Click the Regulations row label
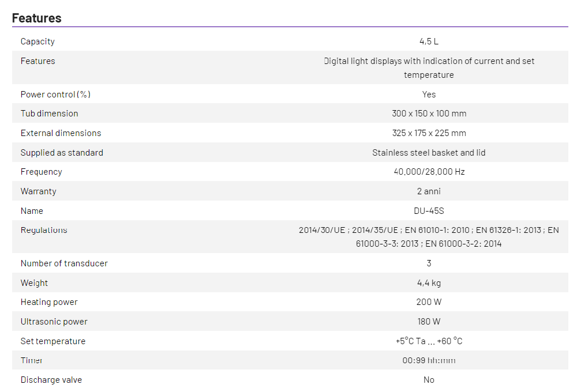The image size is (577, 392). (44, 230)
